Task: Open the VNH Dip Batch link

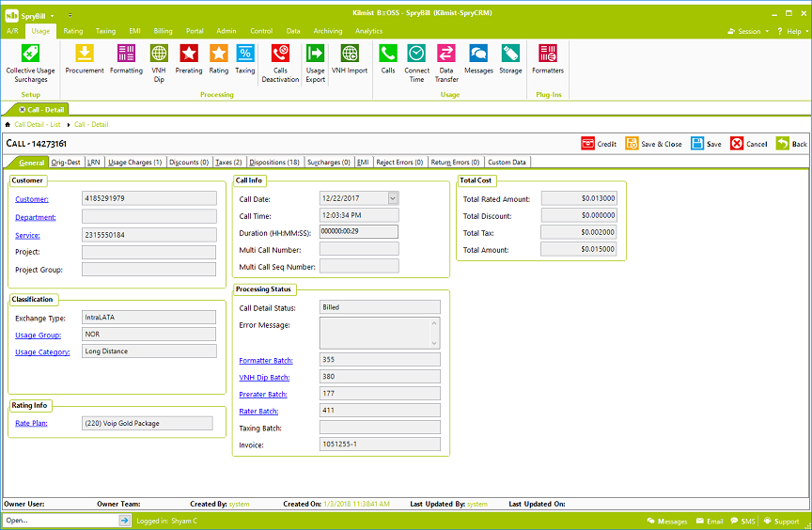Action: coord(264,378)
